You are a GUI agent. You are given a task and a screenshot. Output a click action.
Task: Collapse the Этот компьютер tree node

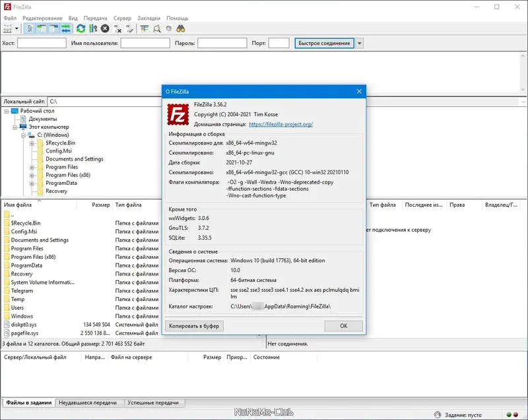click(15, 127)
